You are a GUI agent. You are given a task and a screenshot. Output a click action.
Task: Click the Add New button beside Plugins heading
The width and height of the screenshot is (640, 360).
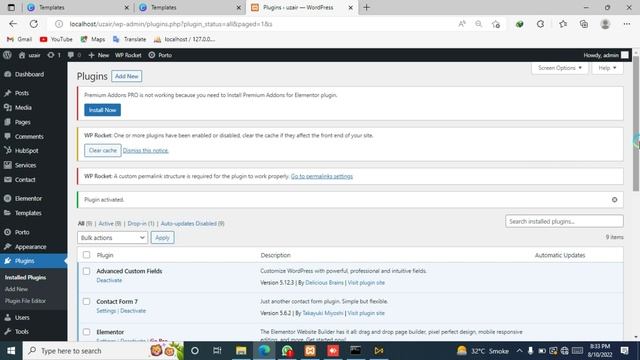pyautogui.click(x=127, y=76)
